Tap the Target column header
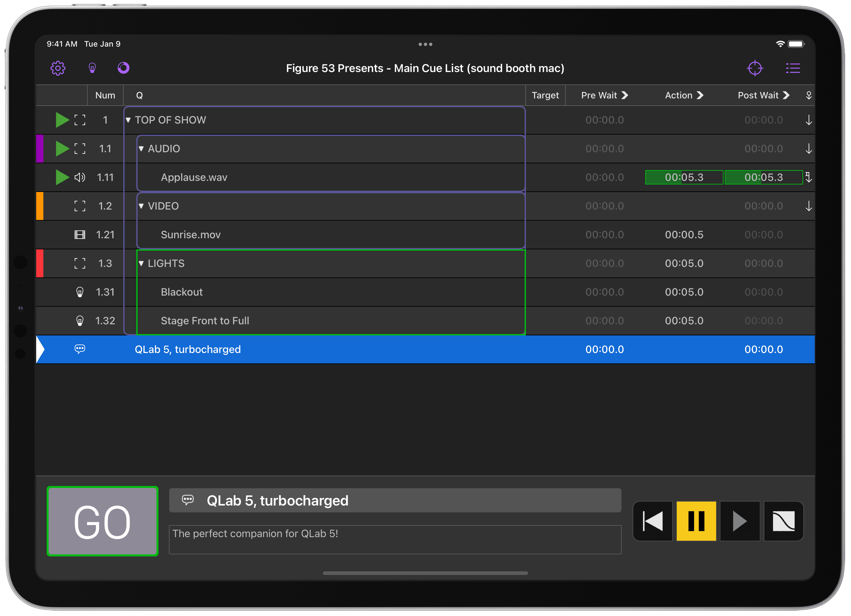 (545, 95)
